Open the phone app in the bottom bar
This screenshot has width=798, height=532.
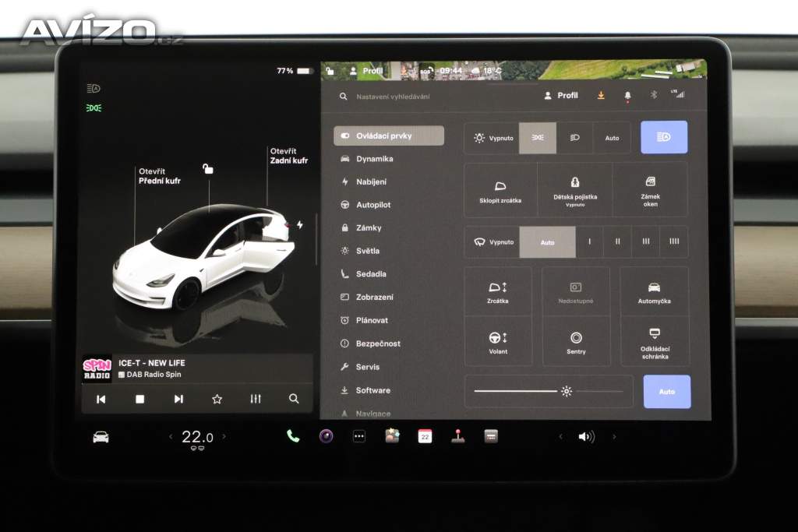click(293, 436)
